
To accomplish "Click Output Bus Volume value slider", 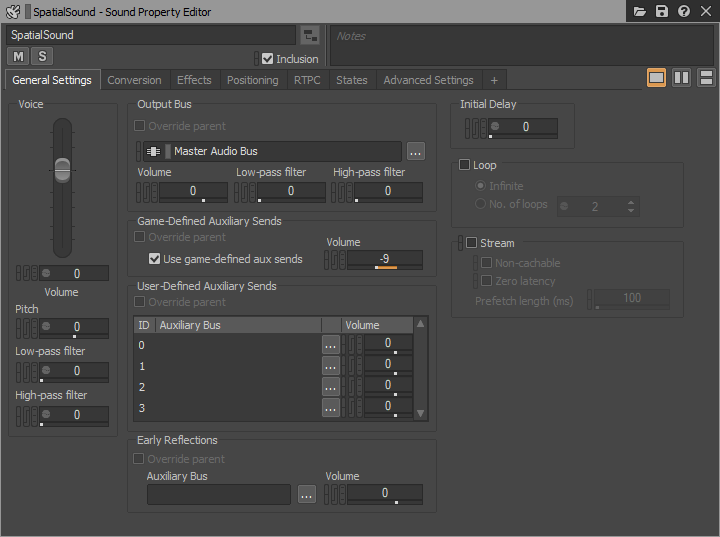I will 193,192.
